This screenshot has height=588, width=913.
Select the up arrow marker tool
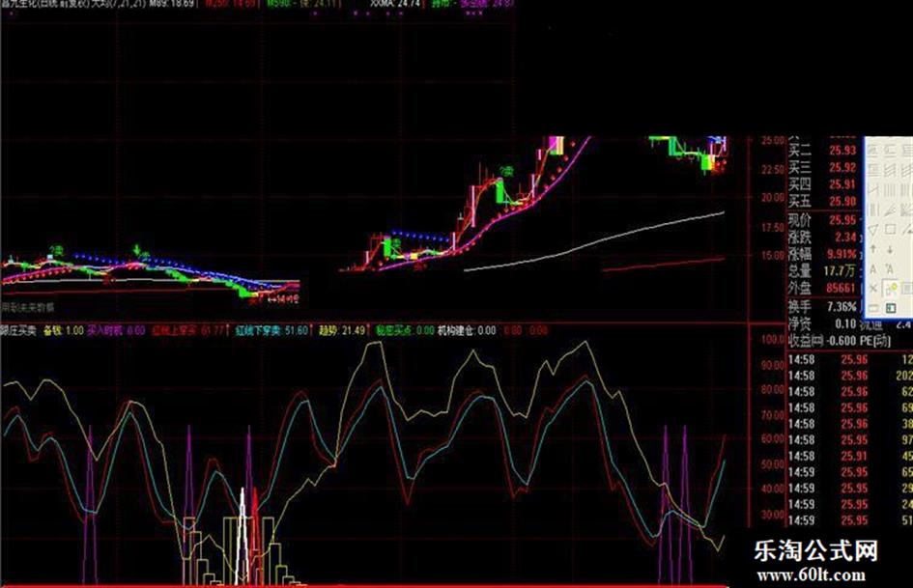click(x=872, y=249)
